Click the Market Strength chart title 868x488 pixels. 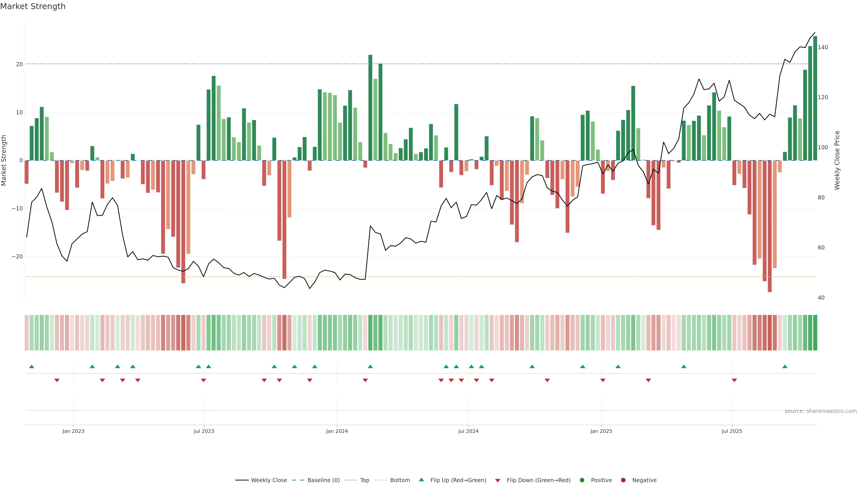tap(33, 6)
